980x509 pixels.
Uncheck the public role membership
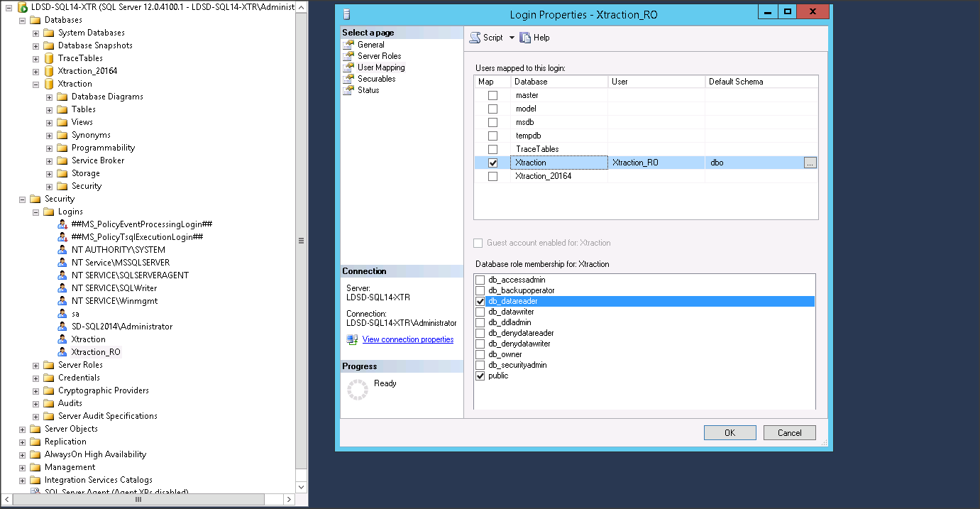pyautogui.click(x=480, y=376)
